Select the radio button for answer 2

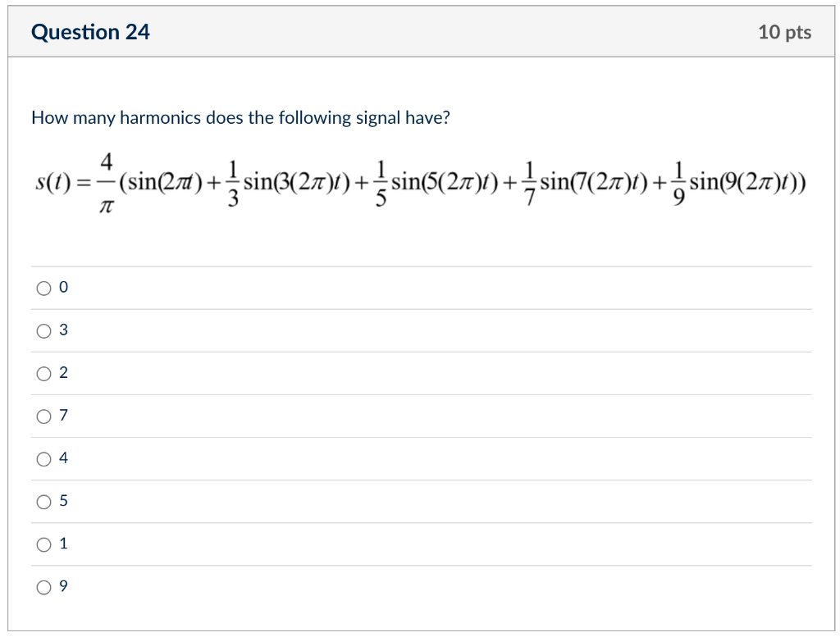coord(43,372)
